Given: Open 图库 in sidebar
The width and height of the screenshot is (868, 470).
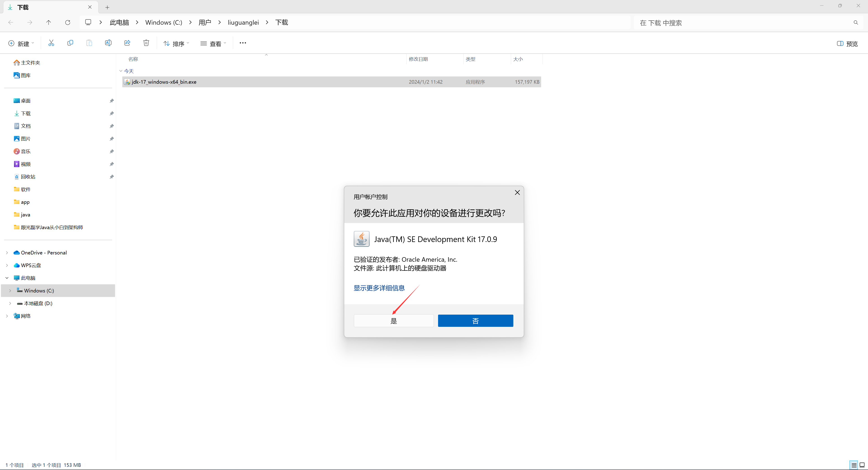Looking at the screenshot, I should tap(22, 75).
